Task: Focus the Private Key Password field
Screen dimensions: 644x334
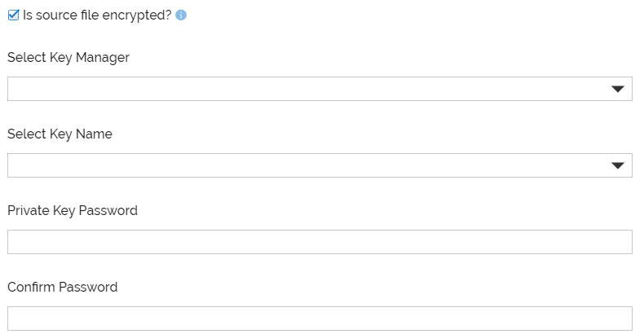Action: [x=320, y=242]
